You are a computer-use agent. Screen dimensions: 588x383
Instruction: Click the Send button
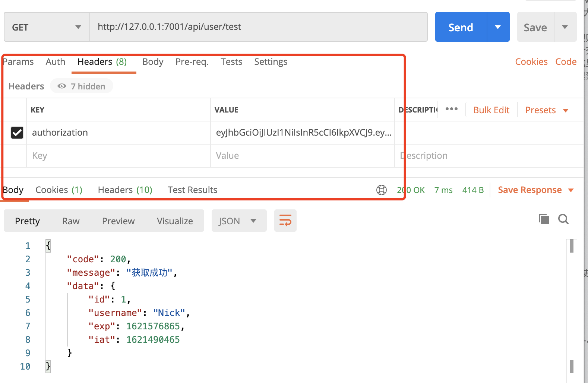pos(461,27)
